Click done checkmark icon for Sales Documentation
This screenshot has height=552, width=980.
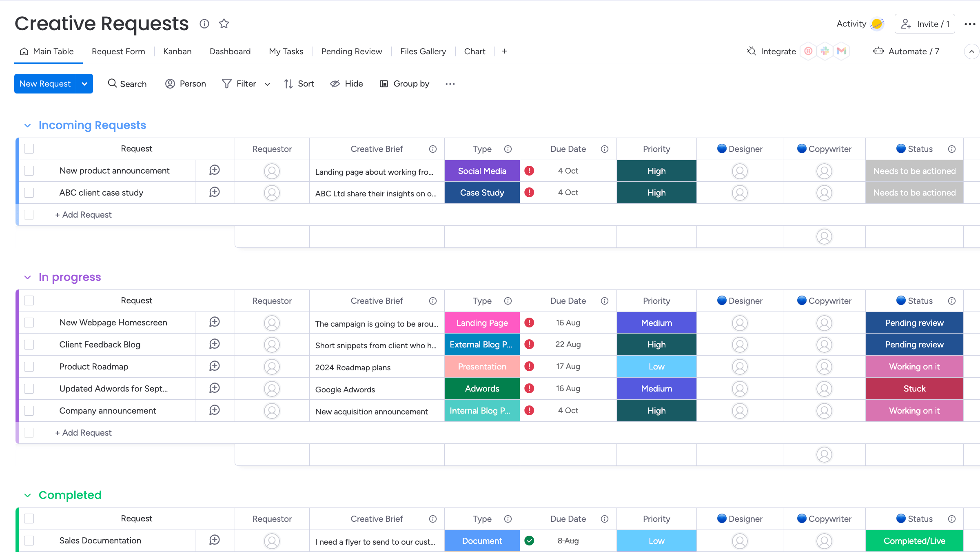click(x=529, y=541)
